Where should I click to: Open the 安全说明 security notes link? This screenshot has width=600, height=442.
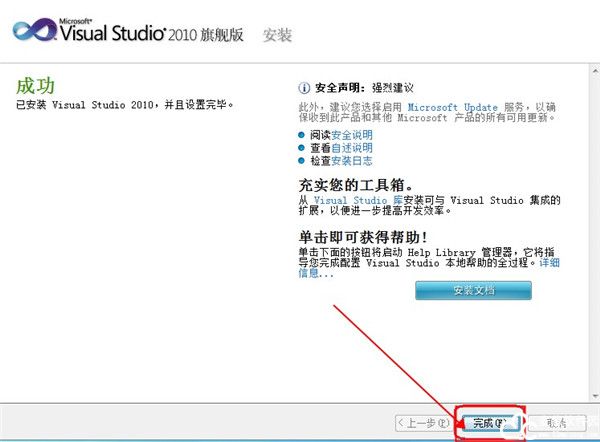[x=352, y=135]
